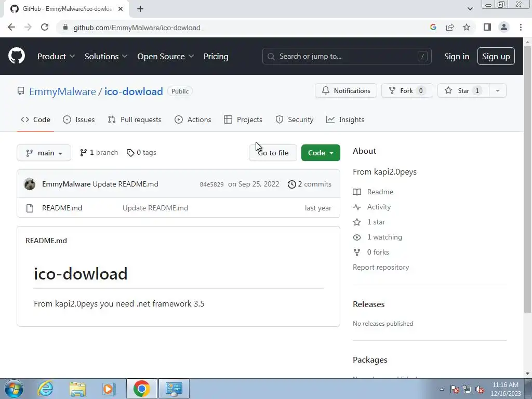Image resolution: width=532 pixels, height=399 pixels.
Task: Open the Insights tab
Action: [x=345, y=119]
